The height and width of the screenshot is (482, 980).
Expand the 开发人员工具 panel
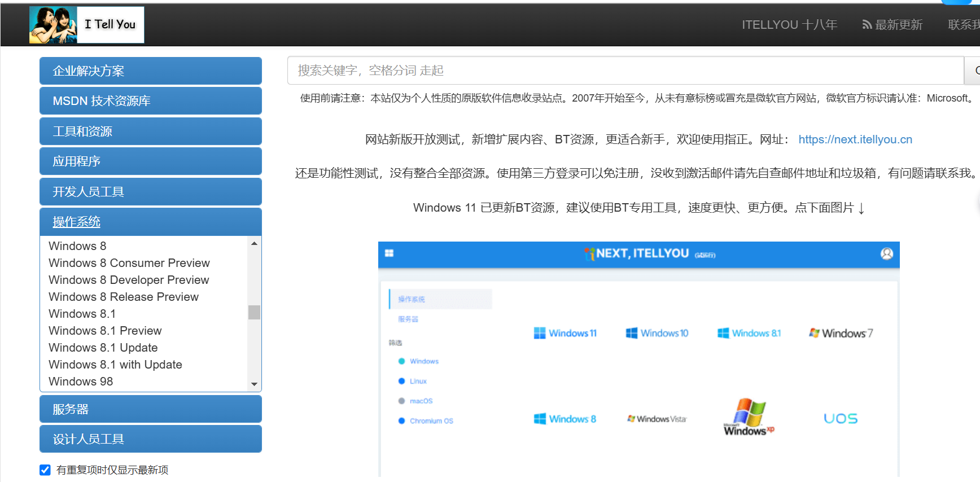tap(151, 192)
